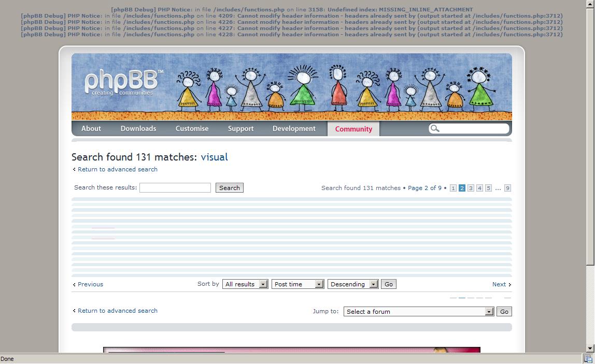Viewport: 595px width, 364px height.
Task: Click the scrollbar down arrow
Action: coord(590,348)
